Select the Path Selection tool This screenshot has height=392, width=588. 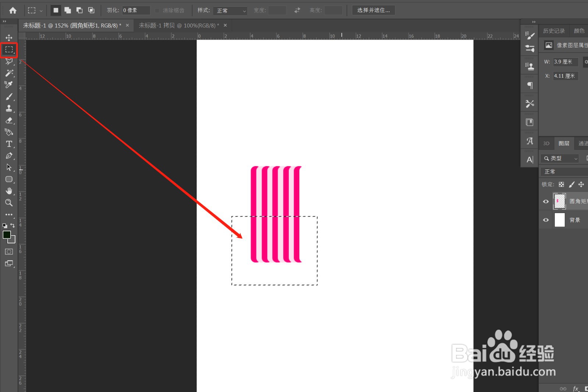click(x=9, y=167)
